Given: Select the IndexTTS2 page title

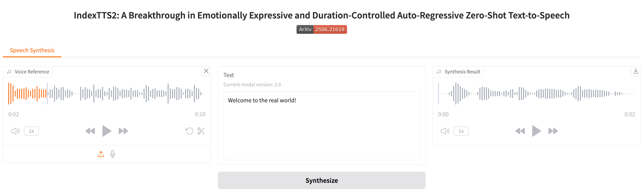Looking at the screenshot, I should 322,15.
